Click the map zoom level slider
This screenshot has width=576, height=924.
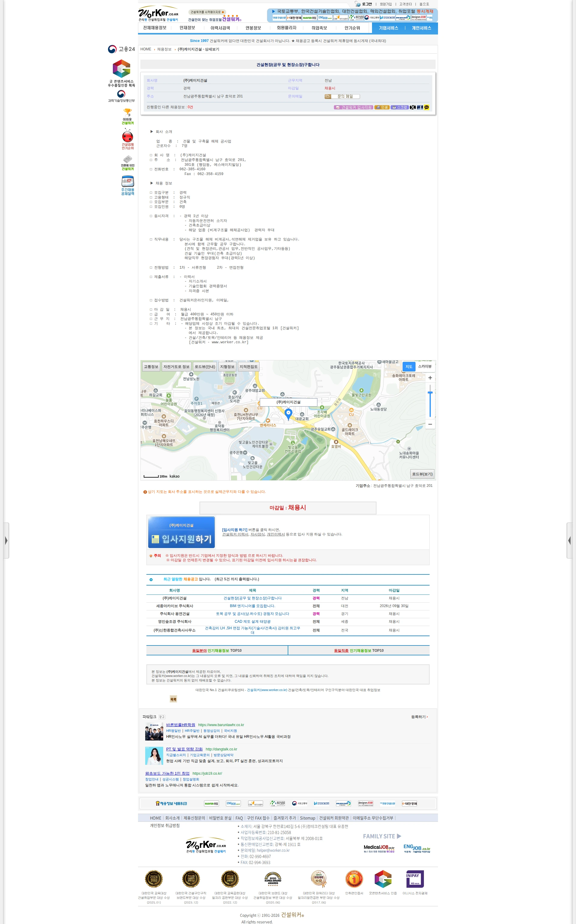point(430,401)
